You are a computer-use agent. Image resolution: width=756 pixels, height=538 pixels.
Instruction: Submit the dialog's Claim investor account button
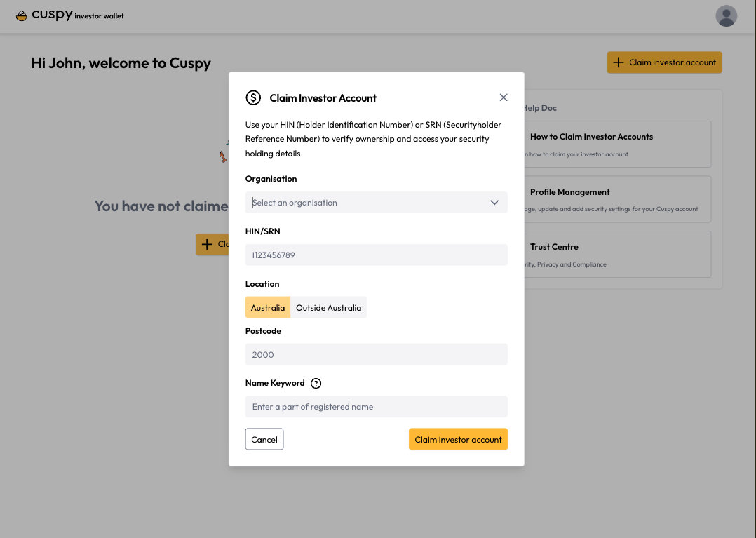pyautogui.click(x=458, y=439)
